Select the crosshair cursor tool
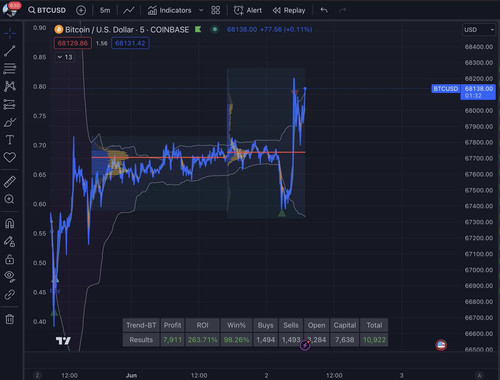 (x=10, y=33)
